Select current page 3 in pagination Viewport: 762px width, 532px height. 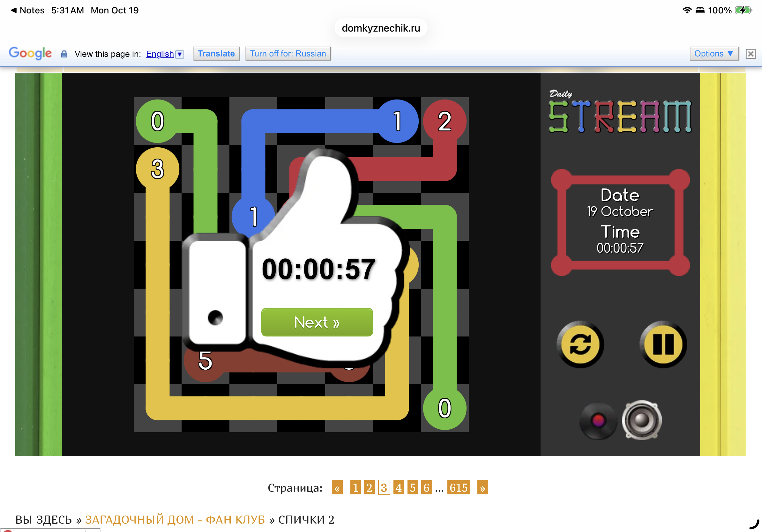click(x=384, y=488)
